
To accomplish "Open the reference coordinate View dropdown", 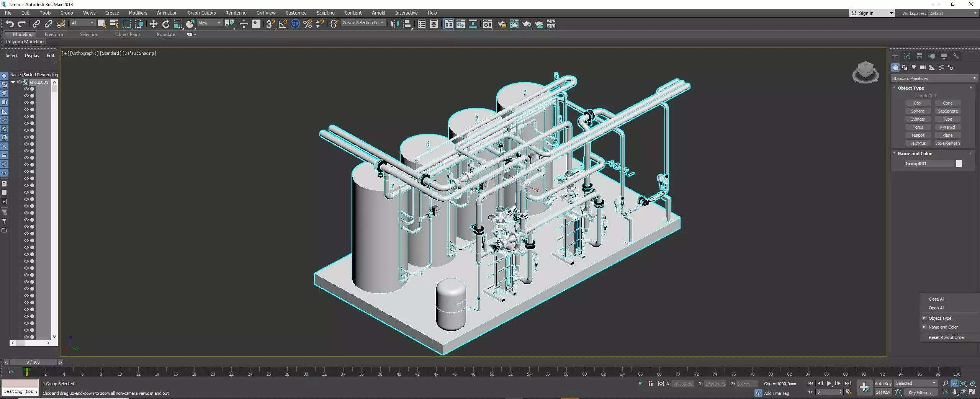I will coord(209,23).
